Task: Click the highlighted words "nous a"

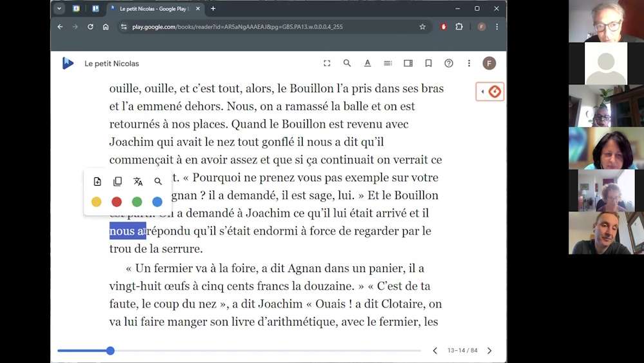Action: tap(128, 231)
